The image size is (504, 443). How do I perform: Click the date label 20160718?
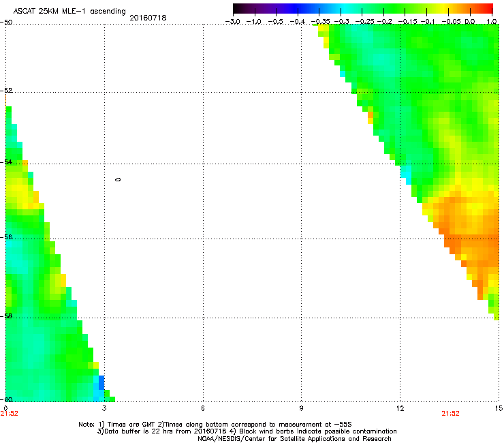tap(148, 18)
